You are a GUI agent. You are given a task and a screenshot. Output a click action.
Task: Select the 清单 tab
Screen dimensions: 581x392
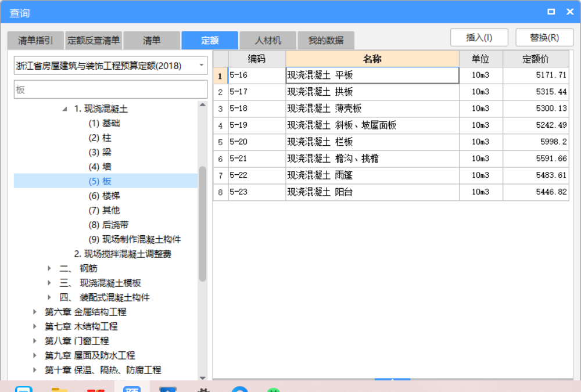152,41
